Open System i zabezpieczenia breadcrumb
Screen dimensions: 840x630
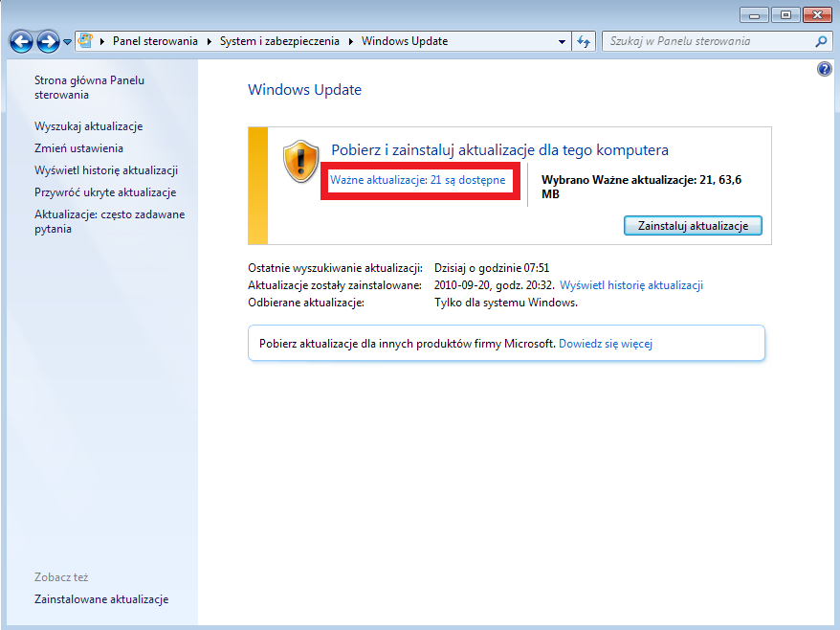coord(279,41)
